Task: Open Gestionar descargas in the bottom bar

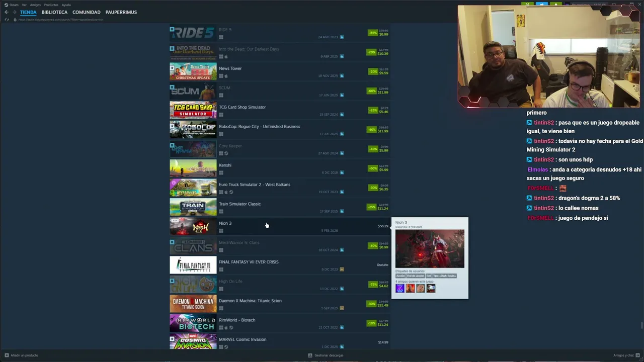Action: point(326,355)
